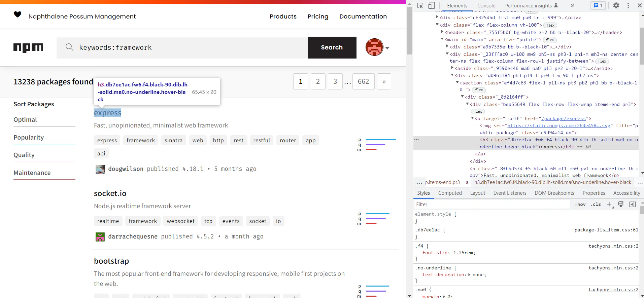Sort packages by Popularity

tap(29, 138)
